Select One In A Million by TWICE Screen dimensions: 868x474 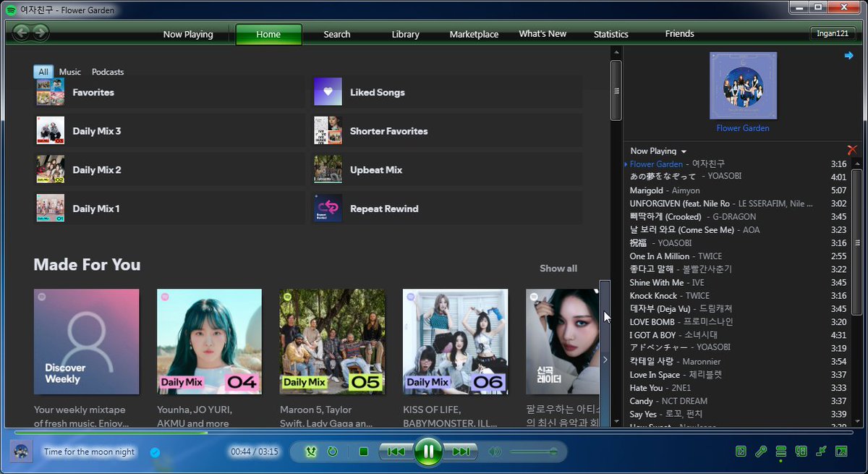click(x=736, y=256)
